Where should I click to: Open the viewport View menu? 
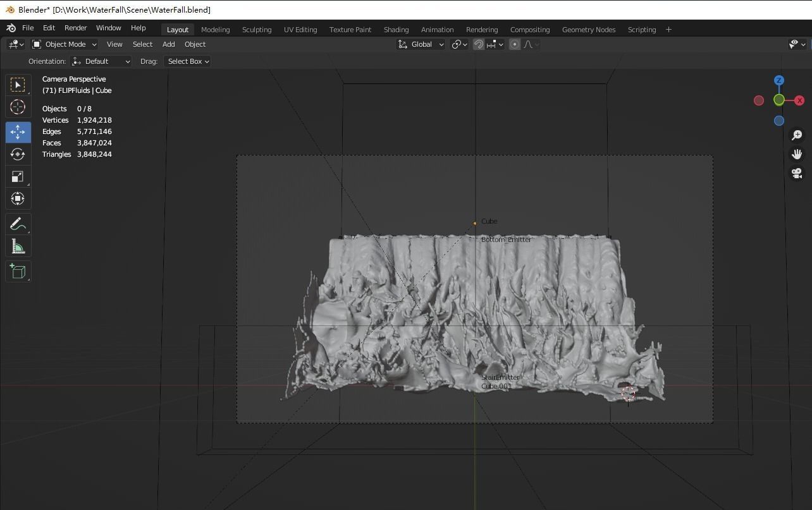click(114, 44)
